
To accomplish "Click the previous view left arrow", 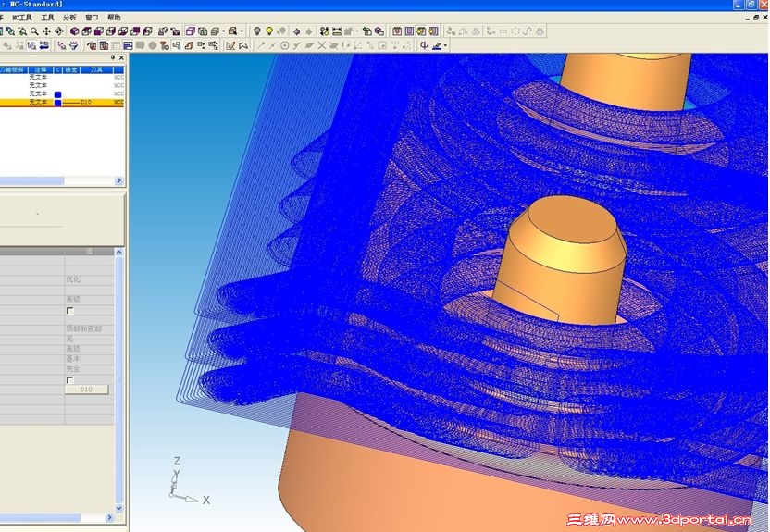I will (x=296, y=31).
